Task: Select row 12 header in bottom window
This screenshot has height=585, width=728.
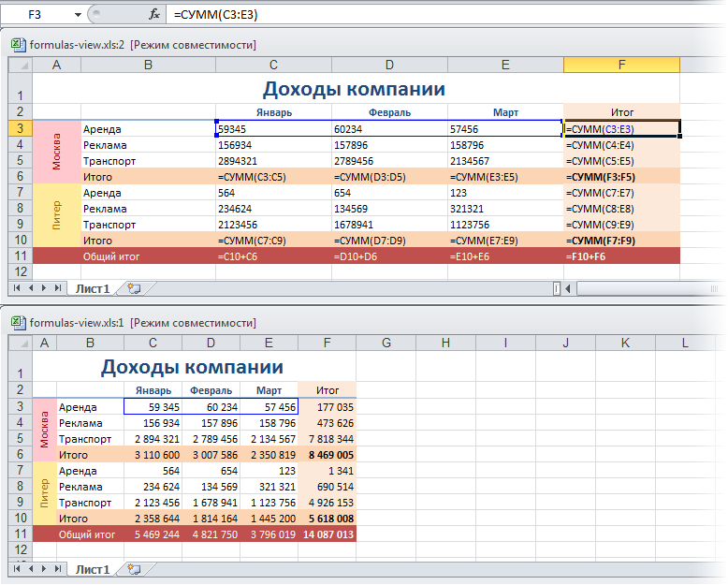Action: point(21,549)
